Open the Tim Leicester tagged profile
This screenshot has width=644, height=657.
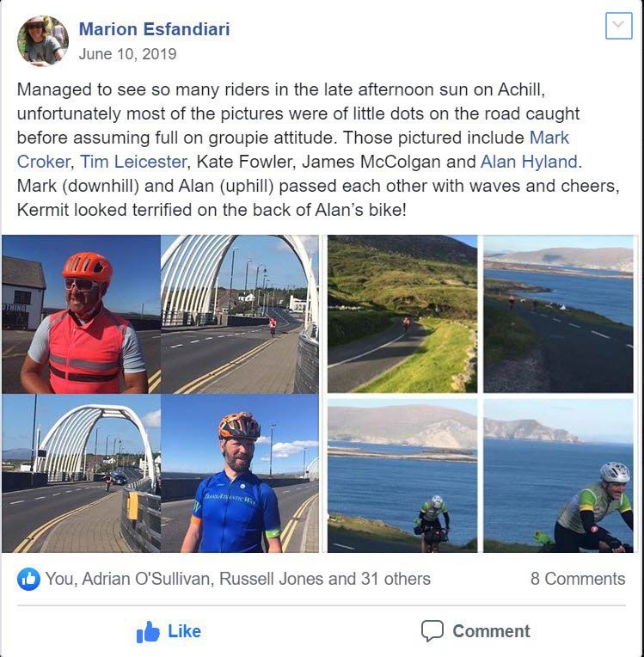tap(133, 162)
